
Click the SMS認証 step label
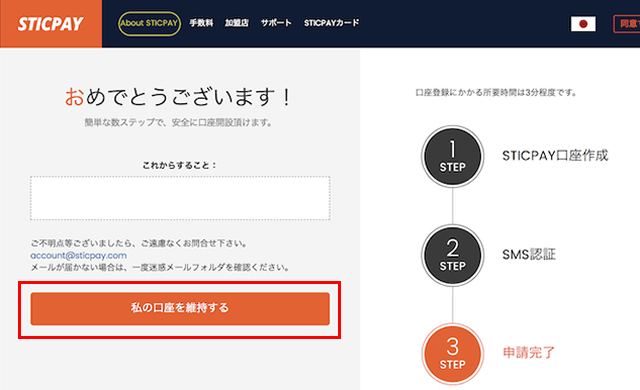click(x=529, y=255)
